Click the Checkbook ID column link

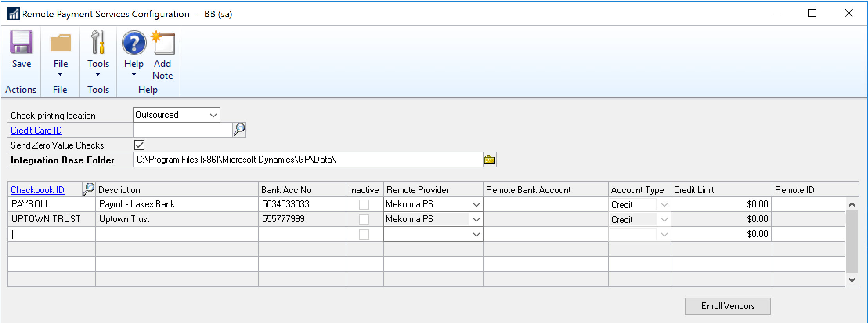pos(38,190)
